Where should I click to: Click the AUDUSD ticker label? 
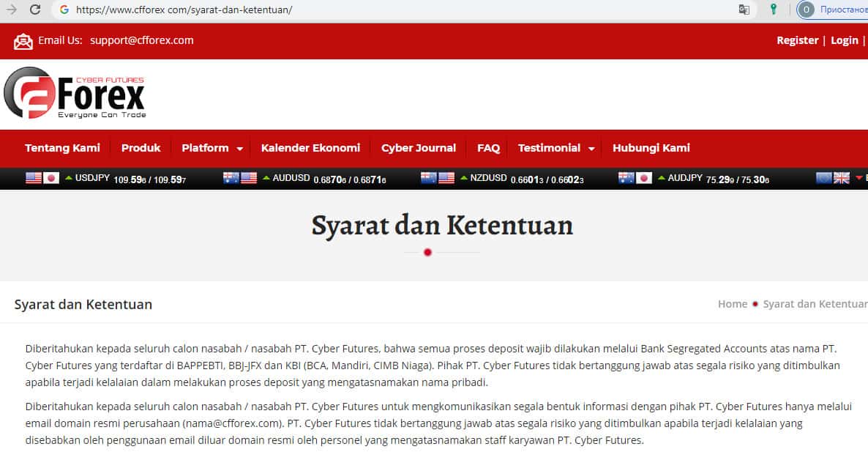291,178
